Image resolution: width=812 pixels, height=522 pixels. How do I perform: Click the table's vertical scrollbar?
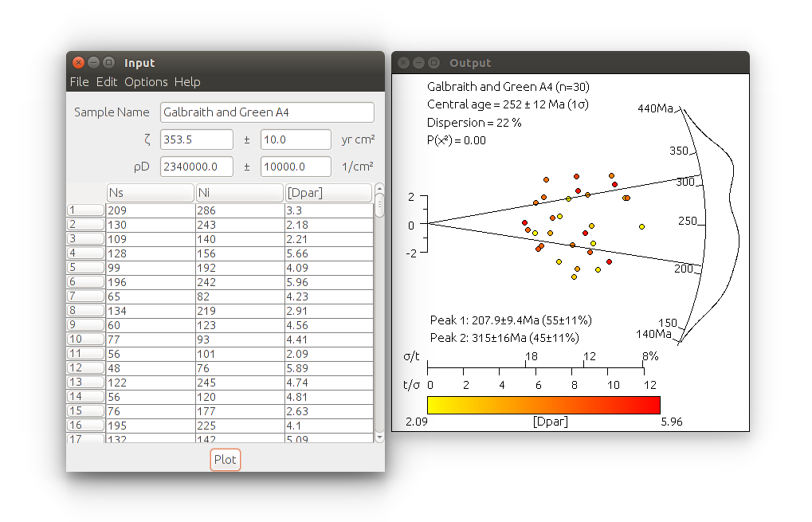[x=379, y=319]
